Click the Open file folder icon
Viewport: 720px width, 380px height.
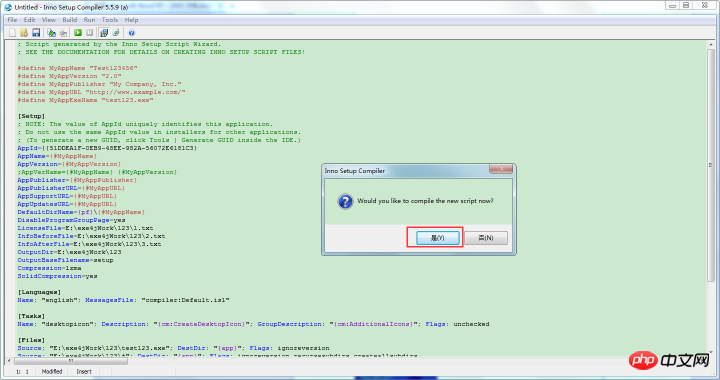(x=24, y=33)
